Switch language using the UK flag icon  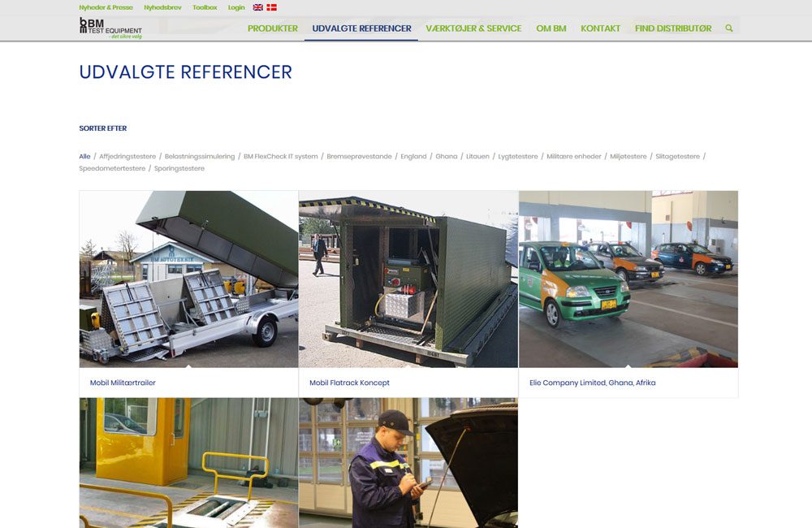(258, 6)
